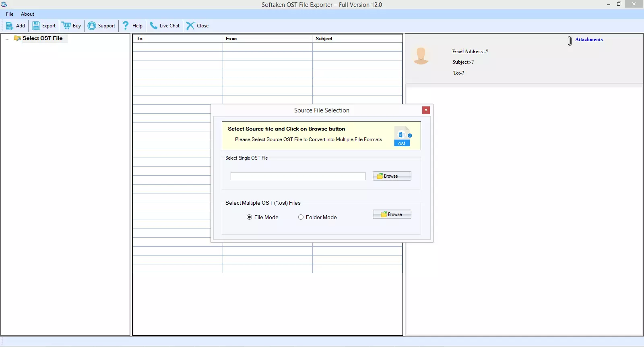Click the Export floppy disk icon
Screen dimensions: 644x347
[x=36, y=26]
